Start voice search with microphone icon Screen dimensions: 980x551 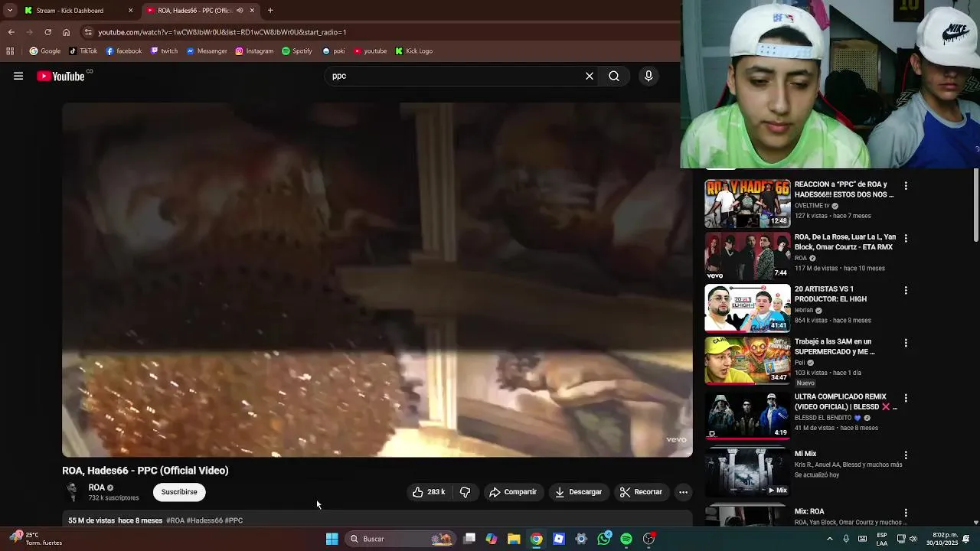tap(648, 76)
